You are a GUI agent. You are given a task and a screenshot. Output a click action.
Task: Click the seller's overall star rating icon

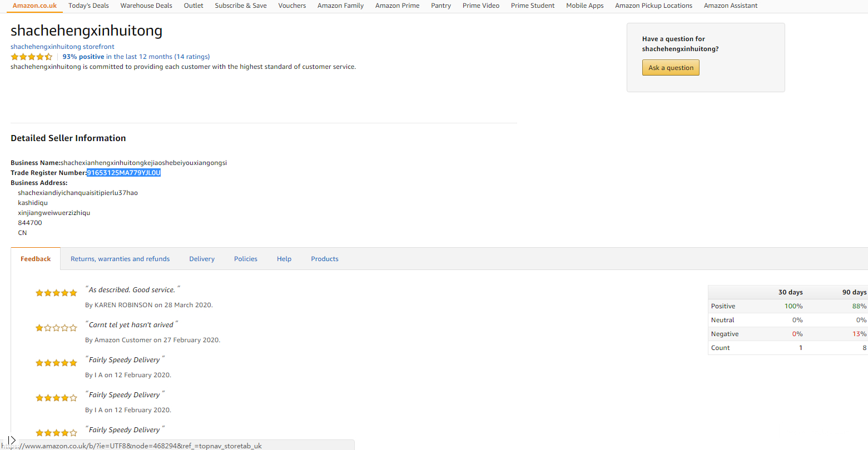click(x=32, y=57)
